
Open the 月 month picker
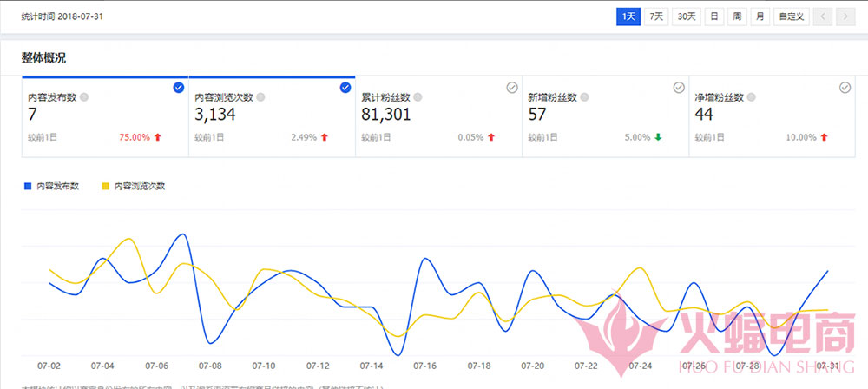[x=759, y=16]
